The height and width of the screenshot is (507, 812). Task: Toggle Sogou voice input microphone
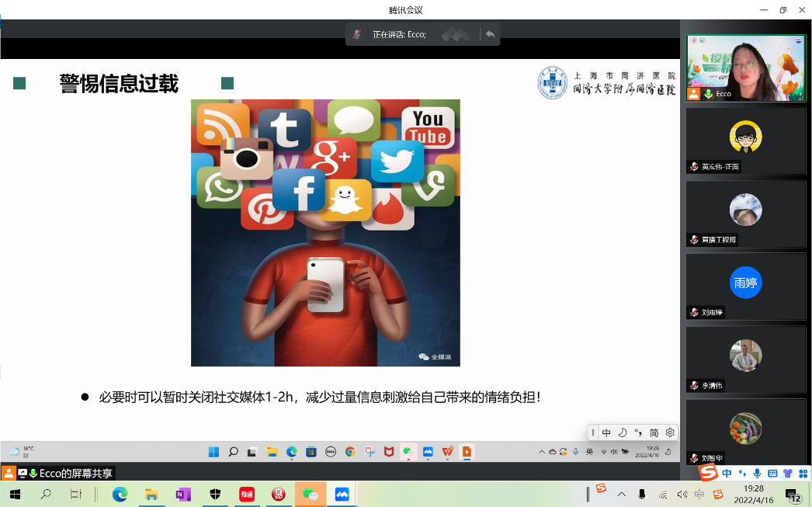click(x=757, y=473)
